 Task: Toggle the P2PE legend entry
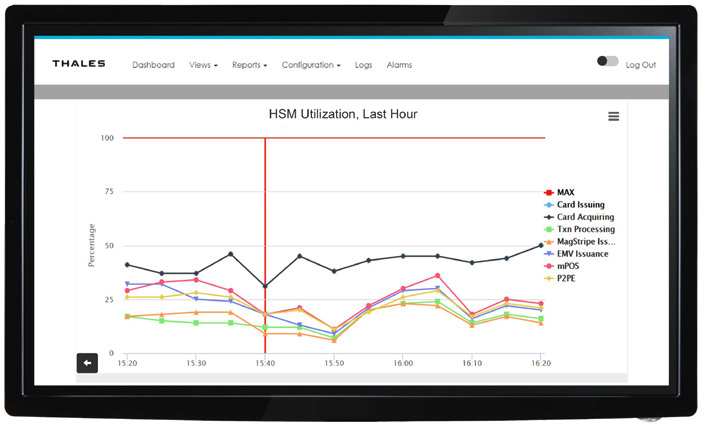tap(560, 278)
